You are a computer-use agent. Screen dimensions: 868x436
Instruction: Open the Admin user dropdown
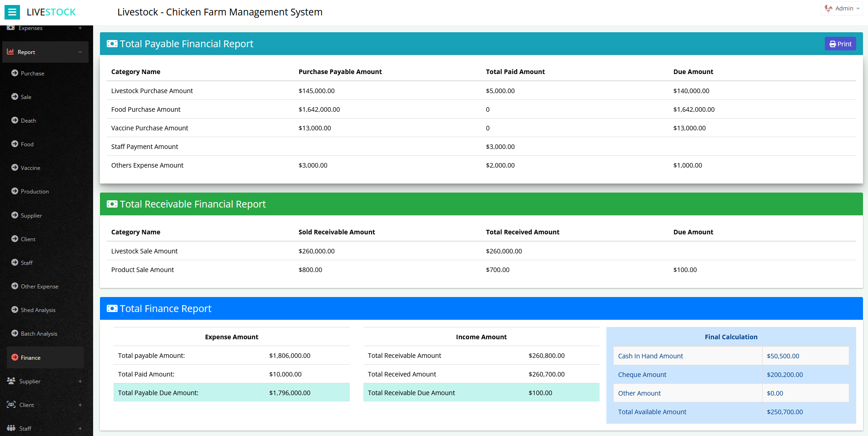pos(842,9)
